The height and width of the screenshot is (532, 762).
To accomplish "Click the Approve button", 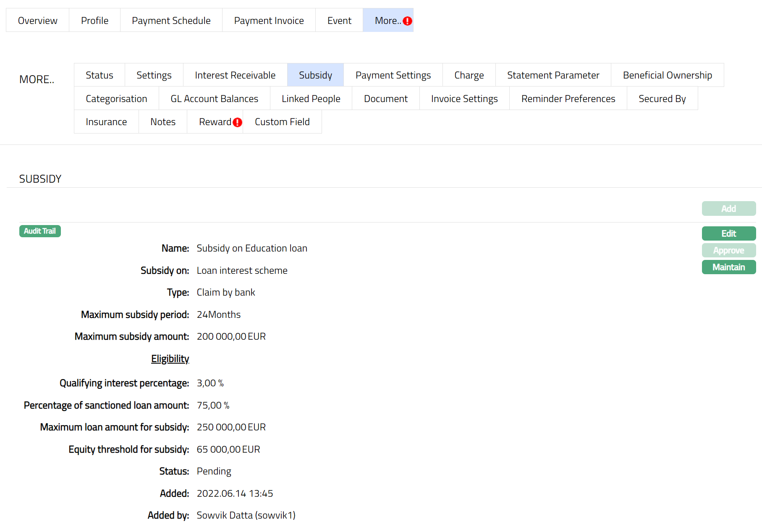I will click(728, 250).
